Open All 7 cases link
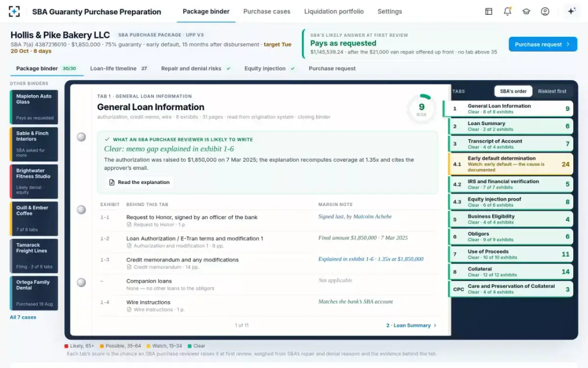Viewport: 588px width, 368px height. [x=23, y=317]
